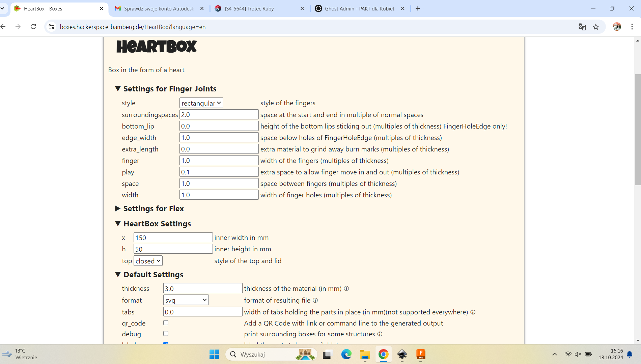The height and width of the screenshot is (364, 641).
Task: Bookmark this page with the star icon
Action: pos(596,27)
